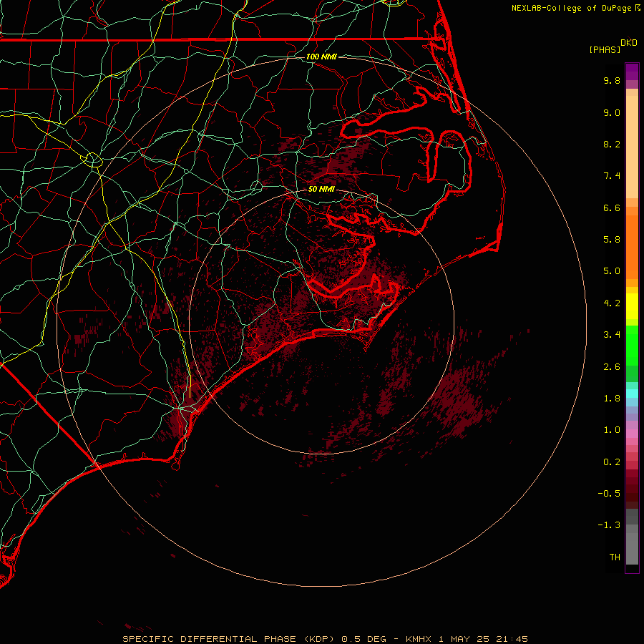Viewport: 644px width, 644px height.
Task: Pick the cyan color scale segment
Action: (632, 394)
